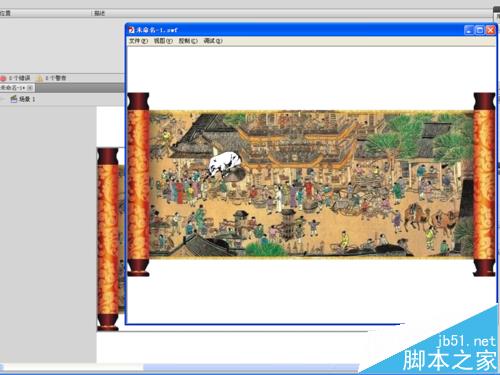The image size is (500, 375).
Task: Click the yellow warnings icon in compiler panel
Action: pyautogui.click(x=40, y=78)
